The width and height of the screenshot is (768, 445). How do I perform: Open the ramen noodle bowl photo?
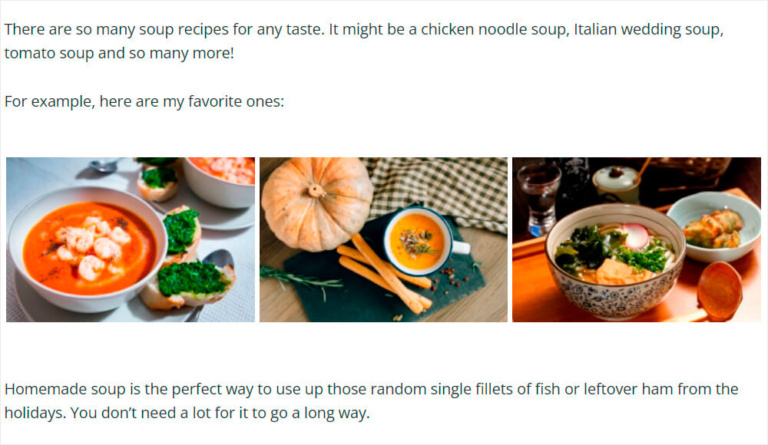pos(636,240)
